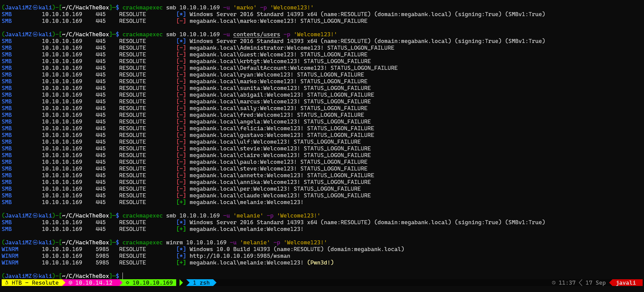This screenshot has width=644, height=292.
Task: Click the megabank.local\felicia failure line
Action: pos(282,128)
